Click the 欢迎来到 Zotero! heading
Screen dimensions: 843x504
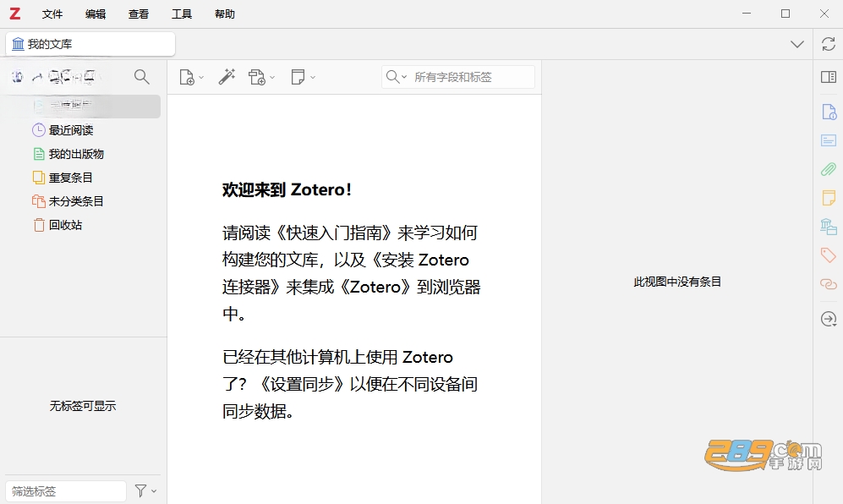pyautogui.click(x=287, y=189)
